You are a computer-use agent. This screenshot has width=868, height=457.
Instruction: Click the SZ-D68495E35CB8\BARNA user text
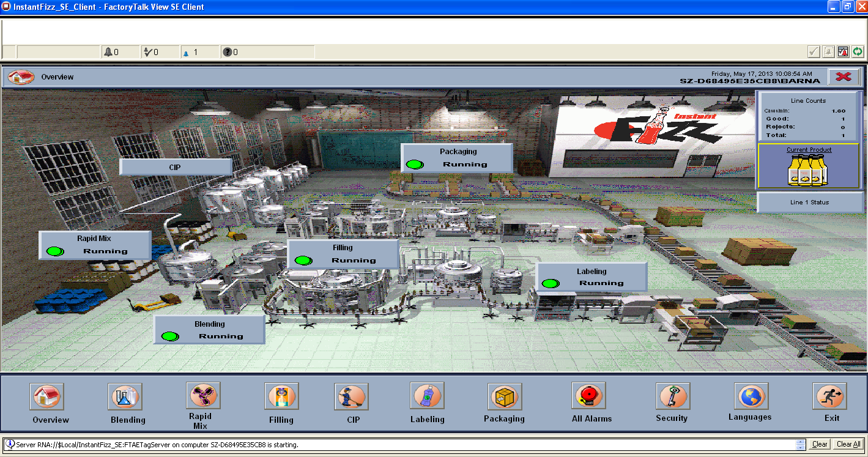(x=749, y=81)
